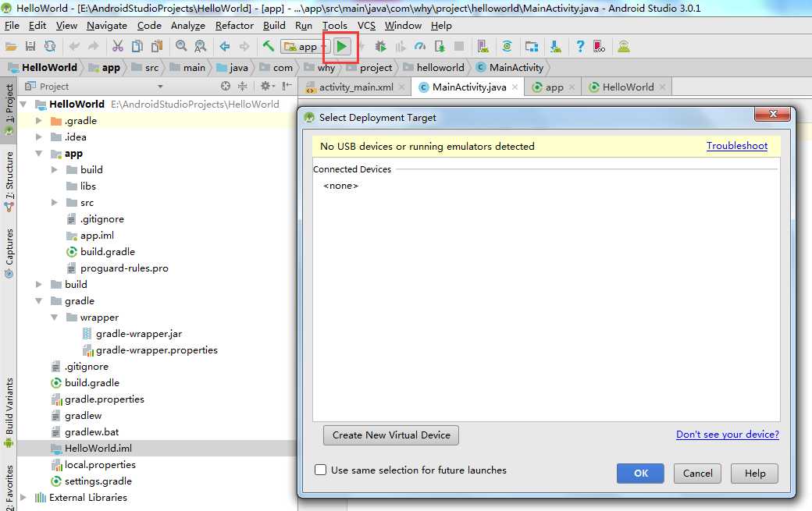
Task: Click the Cut scissors icon
Action: [x=118, y=47]
